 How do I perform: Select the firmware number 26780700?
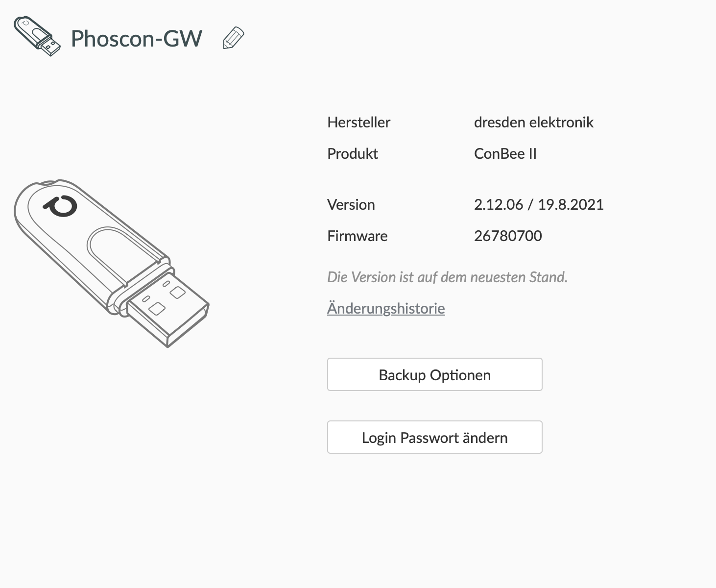coord(508,236)
